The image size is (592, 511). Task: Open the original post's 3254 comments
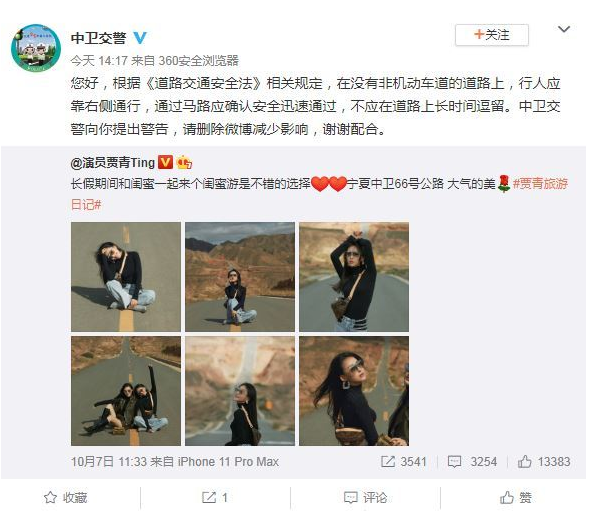472,462
